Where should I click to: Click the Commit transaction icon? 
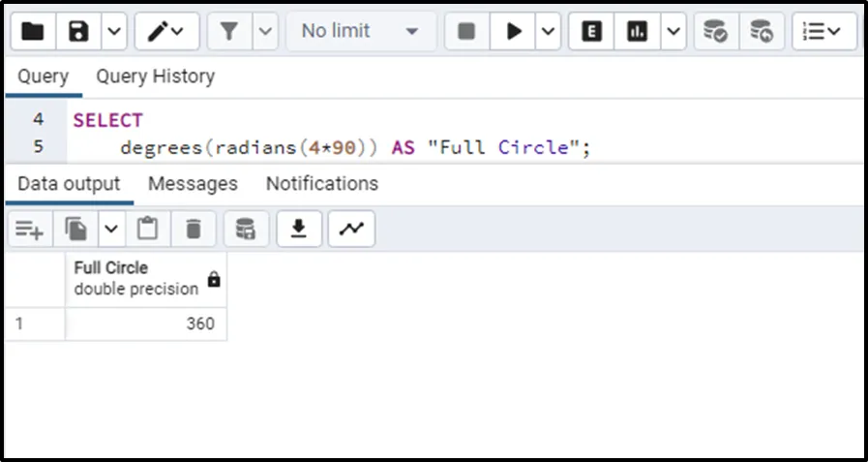(x=715, y=32)
